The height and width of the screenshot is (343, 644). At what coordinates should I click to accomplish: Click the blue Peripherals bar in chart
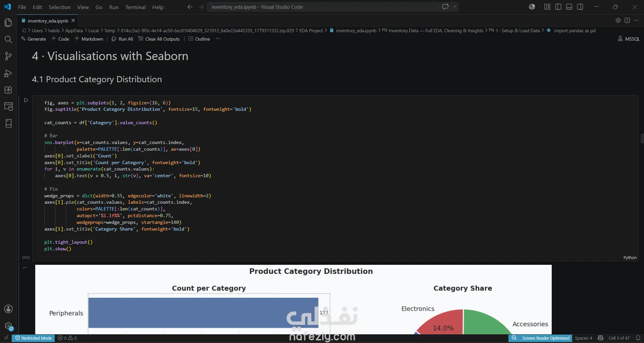point(203,313)
